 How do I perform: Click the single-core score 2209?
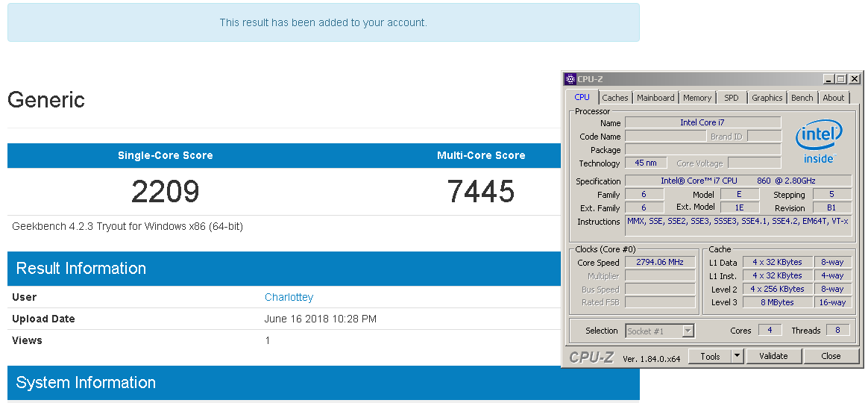(165, 191)
